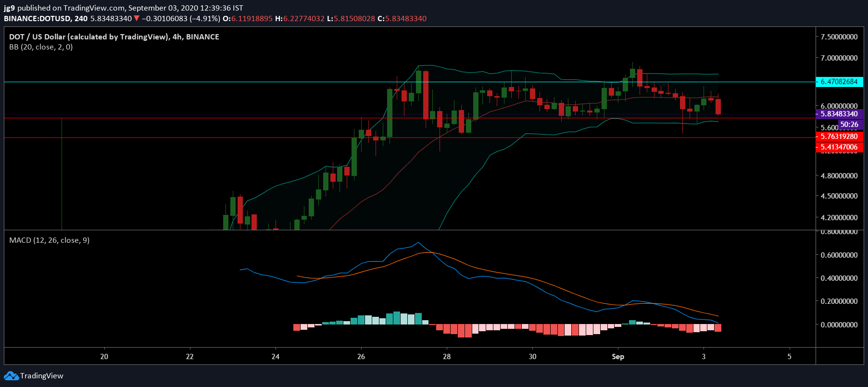Click the purple 5.83483340 current price label
This screenshot has height=387, width=868.
click(x=839, y=114)
